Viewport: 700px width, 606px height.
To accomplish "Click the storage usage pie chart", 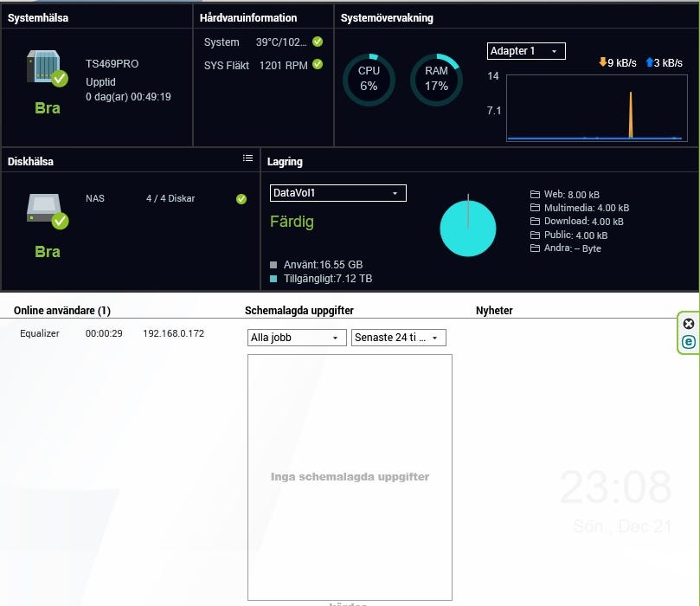I will click(x=468, y=229).
